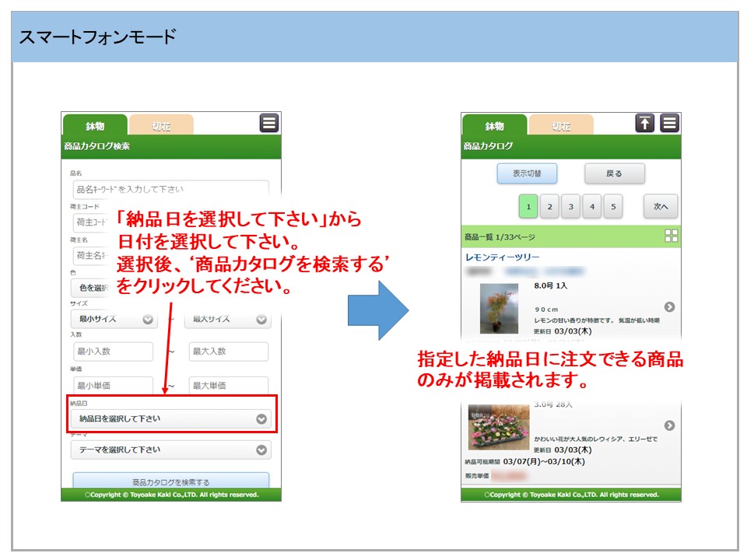Click the 商品カタログを検索する button
The image size is (747, 560).
[x=170, y=481]
